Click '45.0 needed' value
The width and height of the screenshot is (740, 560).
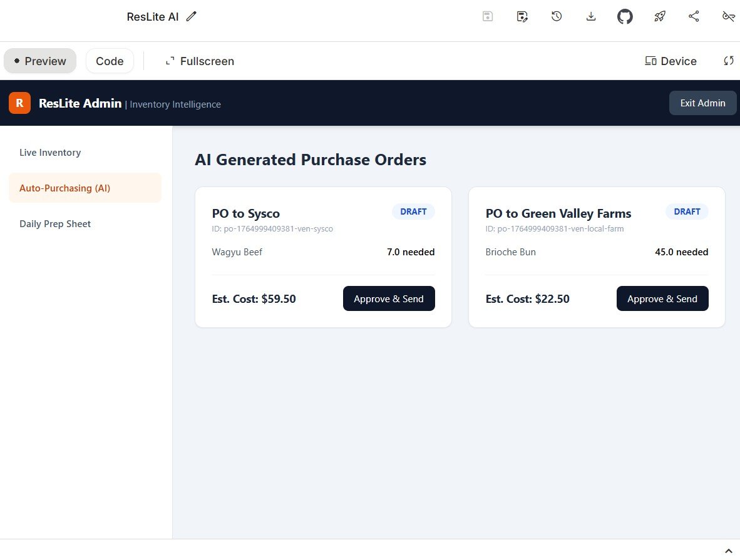(682, 252)
